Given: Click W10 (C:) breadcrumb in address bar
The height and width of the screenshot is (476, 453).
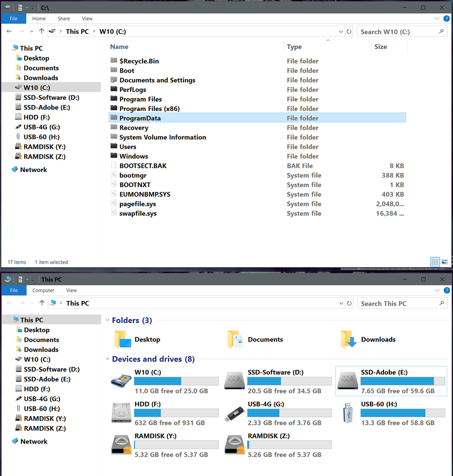Looking at the screenshot, I should pos(113,31).
